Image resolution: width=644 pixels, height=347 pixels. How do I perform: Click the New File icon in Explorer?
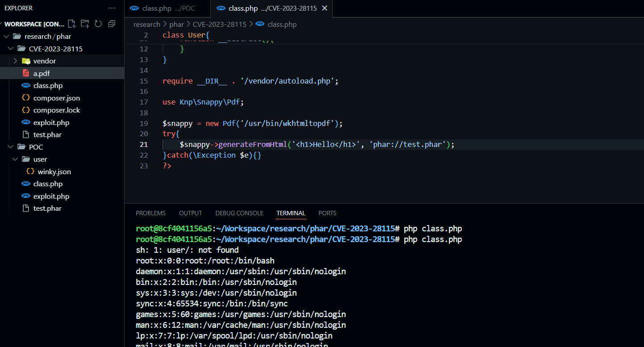[71, 24]
